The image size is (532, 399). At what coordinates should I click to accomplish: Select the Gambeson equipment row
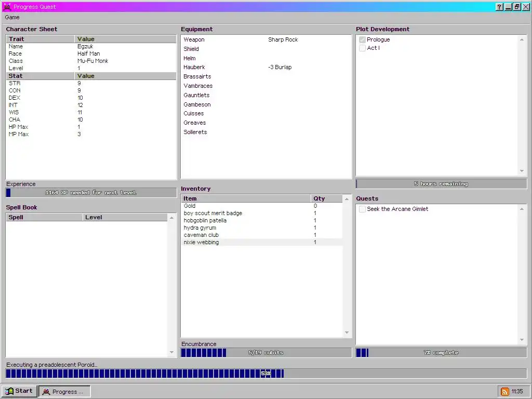tap(267, 104)
